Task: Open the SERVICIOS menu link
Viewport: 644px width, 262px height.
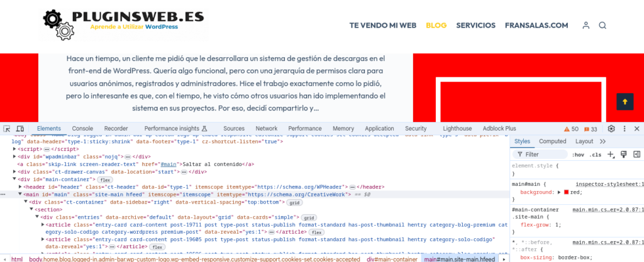Action: click(x=475, y=25)
